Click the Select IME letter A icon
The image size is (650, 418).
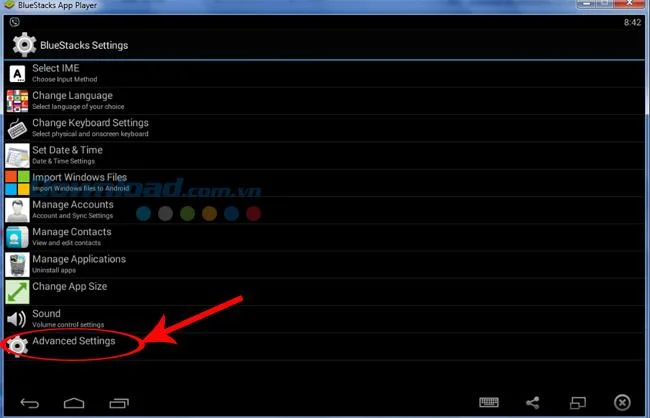(17, 74)
